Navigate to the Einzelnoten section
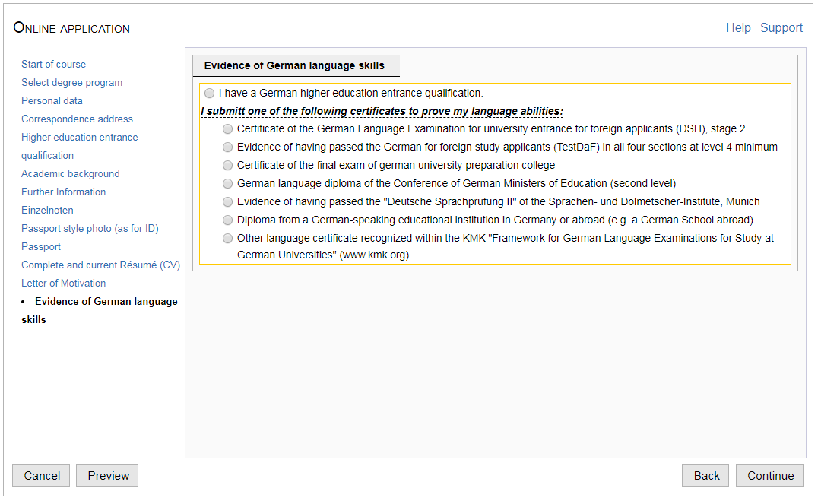 click(47, 211)
